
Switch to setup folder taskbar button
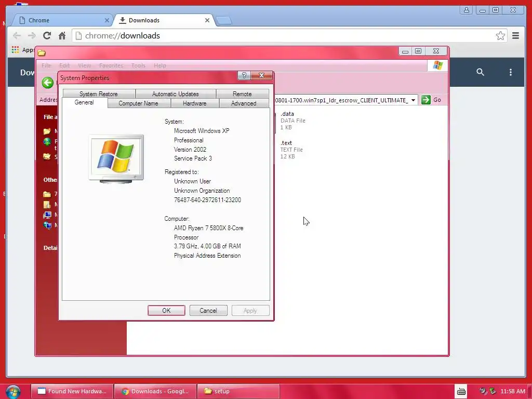(x=238, y=391)
